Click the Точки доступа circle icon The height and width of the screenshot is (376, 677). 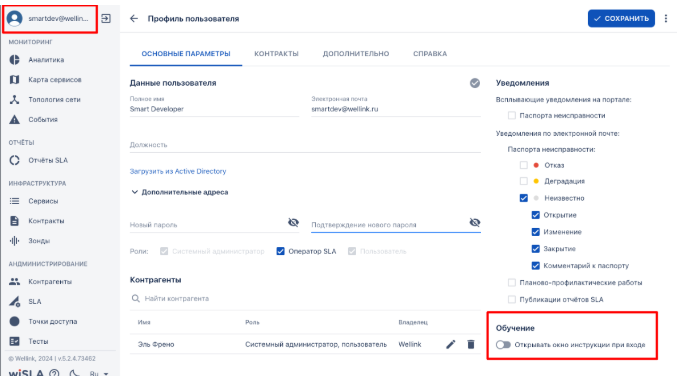coord(14,321)
